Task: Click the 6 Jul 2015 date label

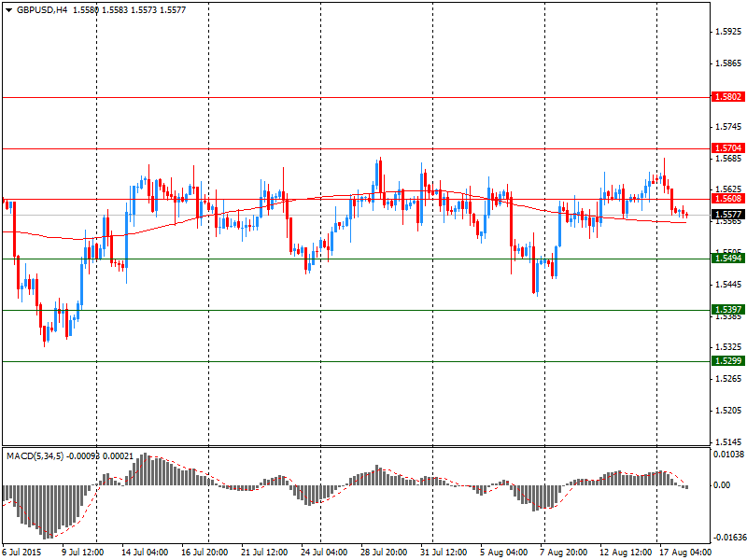Action: tap(21, 553)
